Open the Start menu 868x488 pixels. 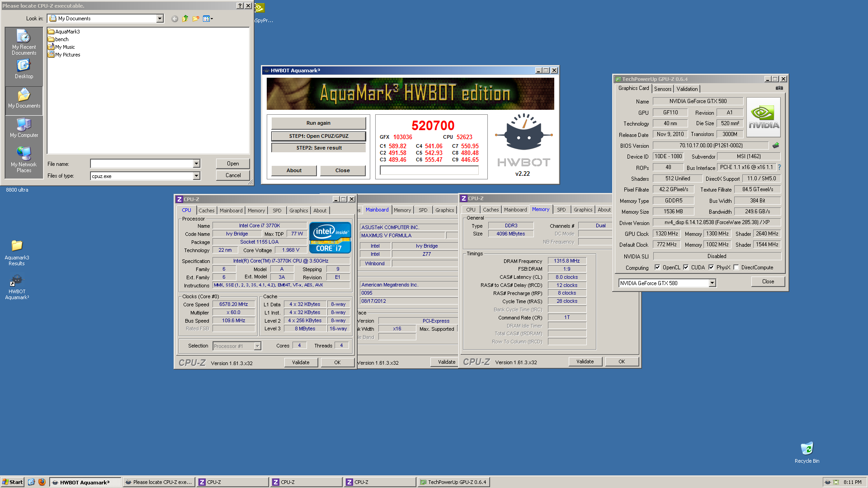[13, 482]
